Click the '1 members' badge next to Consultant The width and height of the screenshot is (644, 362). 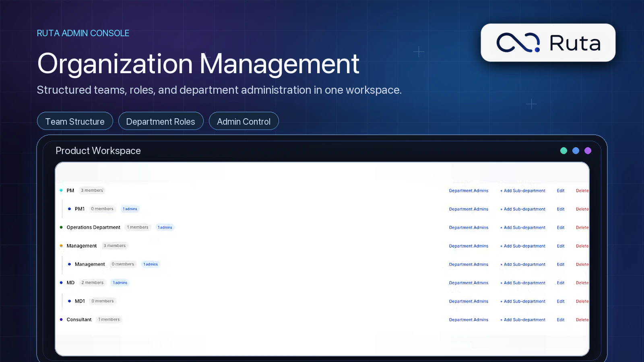point(109,319)
